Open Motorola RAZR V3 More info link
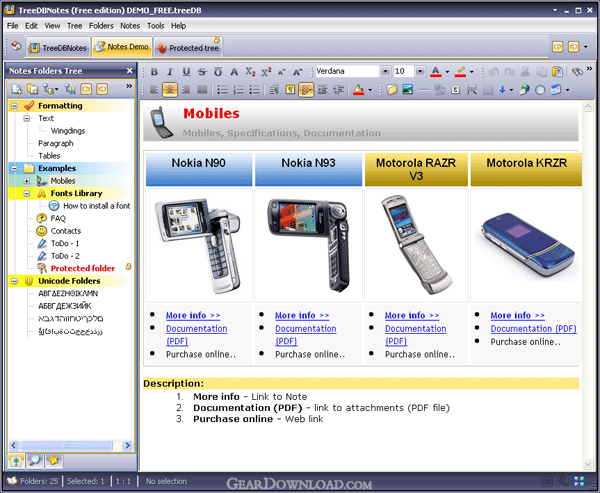Viewport: 600px width, 493px height. coord(412,315)
